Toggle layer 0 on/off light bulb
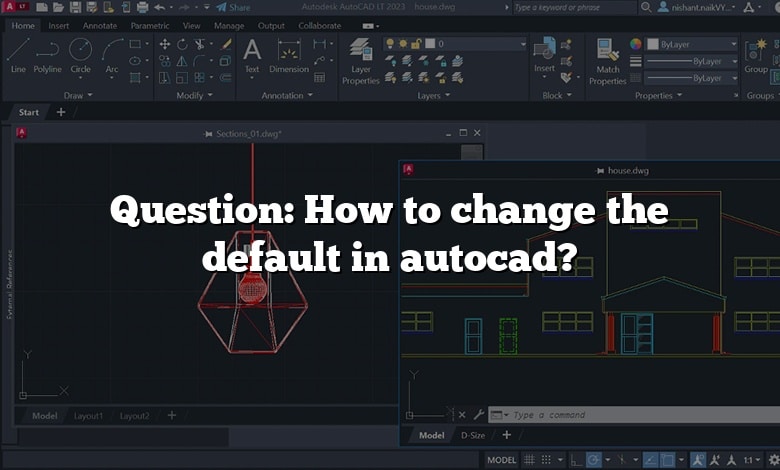 click(x=390, y=44)
